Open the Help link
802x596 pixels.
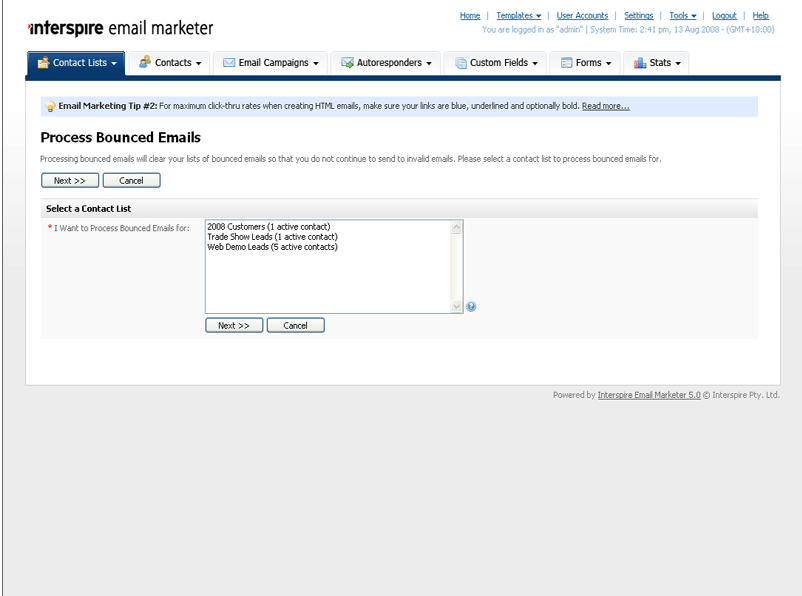[761, 15]
